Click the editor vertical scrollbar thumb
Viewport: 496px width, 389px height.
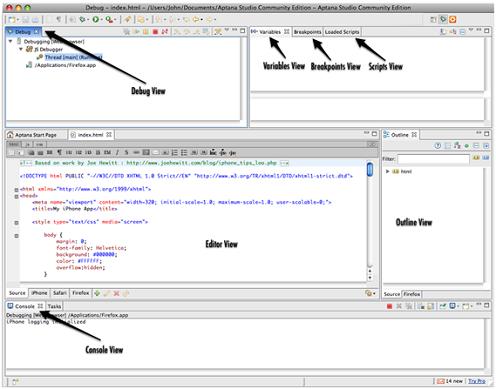click(x=370, y=170)
